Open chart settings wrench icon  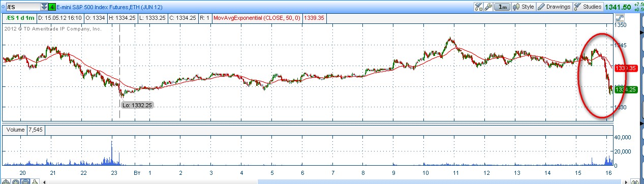click(487, 7)
